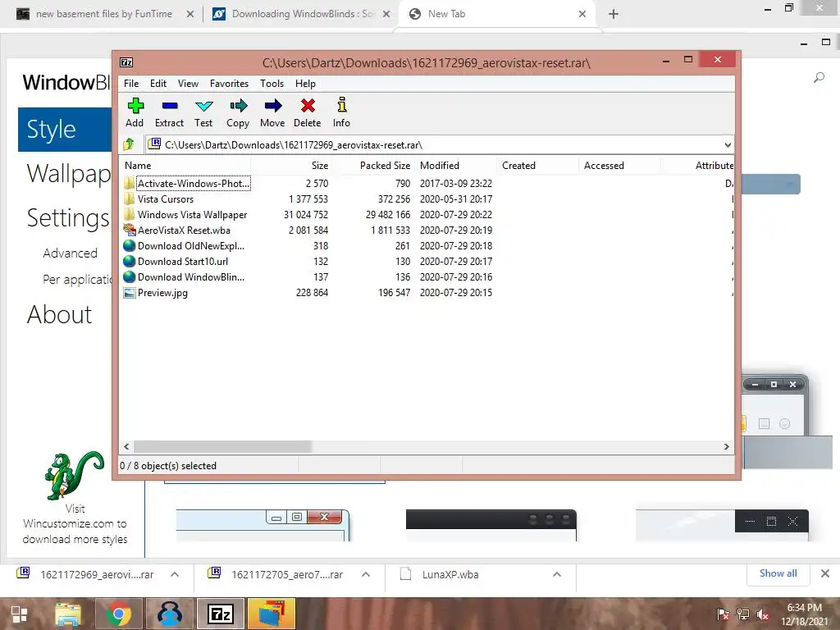This screenshot has height=630, width=840.
Task: Open the Favorites menu
Action: 230,84
